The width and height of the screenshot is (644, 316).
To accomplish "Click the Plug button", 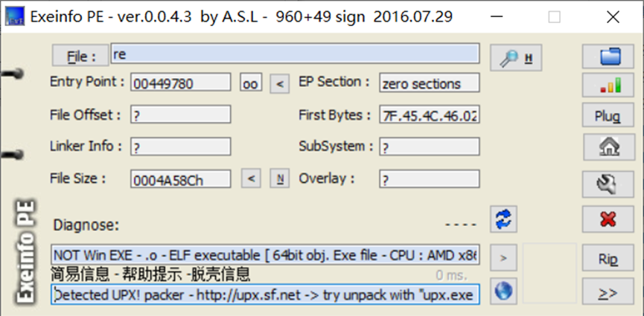I will click(608, 117).
